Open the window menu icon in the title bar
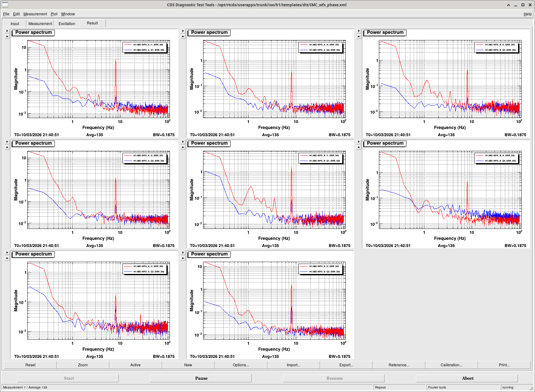The image size is (535, 392). [5, 5]
